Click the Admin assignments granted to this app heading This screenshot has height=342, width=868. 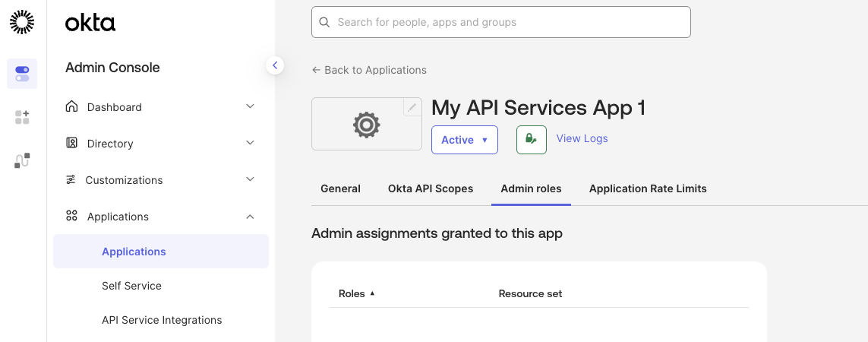[x=437, y=233]
